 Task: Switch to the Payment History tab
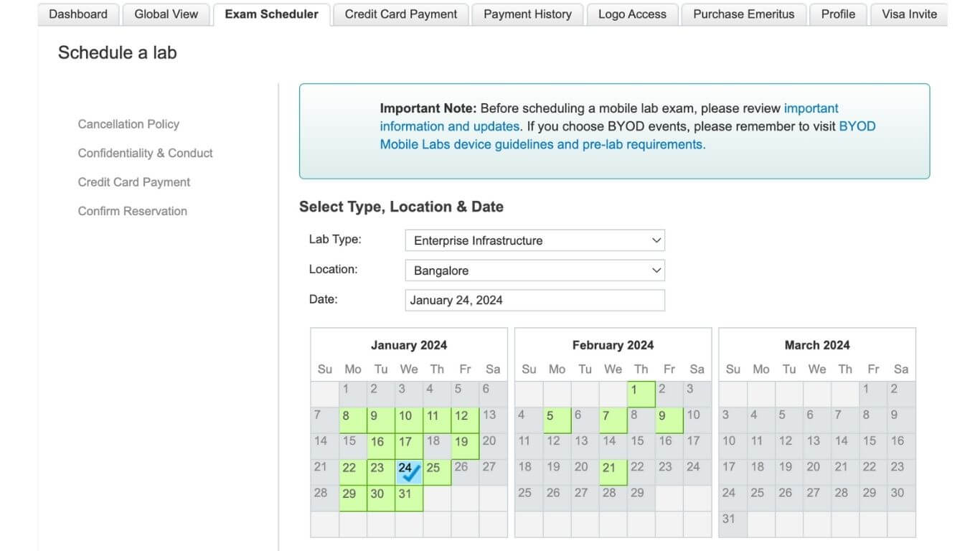coord(527,14)
